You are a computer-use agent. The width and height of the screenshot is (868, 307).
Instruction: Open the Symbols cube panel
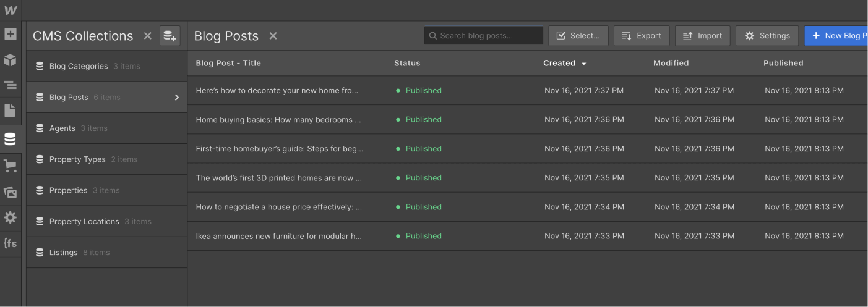[x=11, y=60]
